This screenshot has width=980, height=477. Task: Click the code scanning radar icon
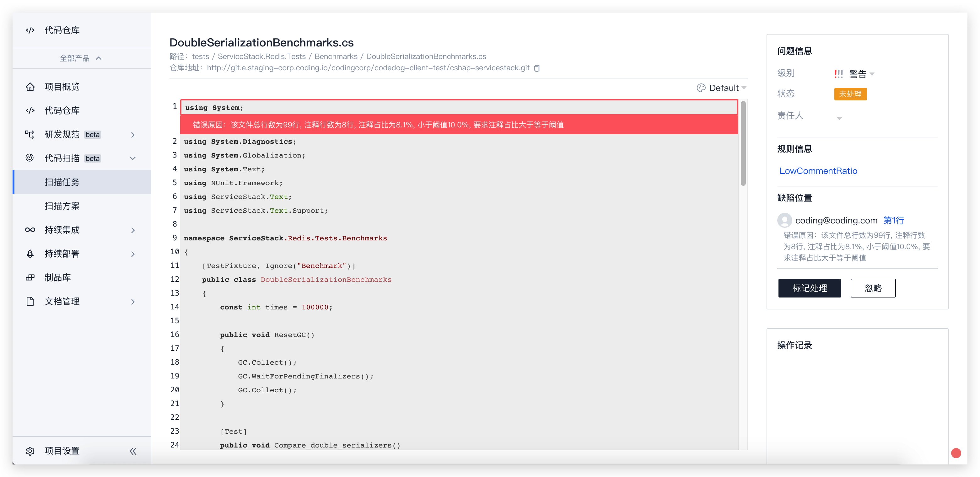coord(30,158)
